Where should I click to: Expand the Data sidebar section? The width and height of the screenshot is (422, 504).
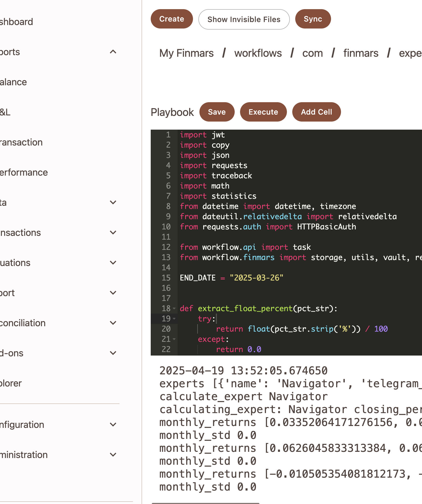pos(113,202)
